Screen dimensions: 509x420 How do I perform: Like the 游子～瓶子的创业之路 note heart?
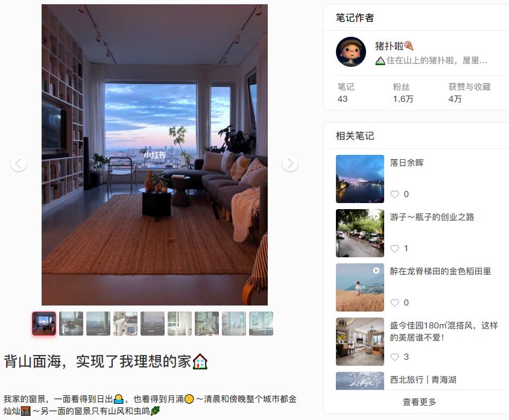[x=394, y=248]
